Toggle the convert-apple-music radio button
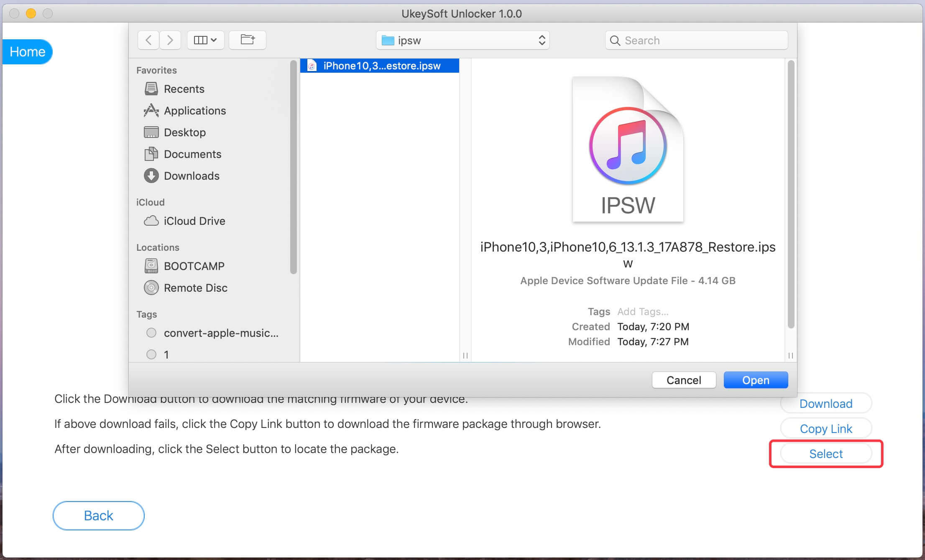This screenshot has height=560, width=925. (x=151, y=333)
